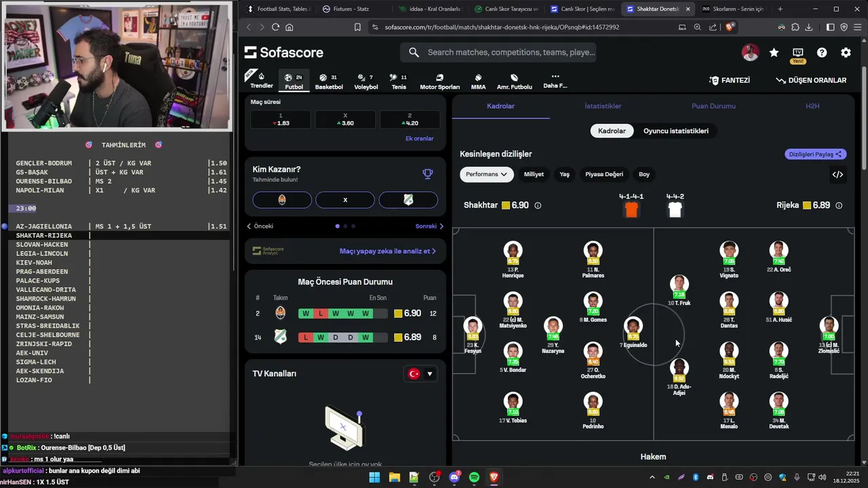
Task: Open Spotify from the taskbar
Action: [x=474, y=477]
